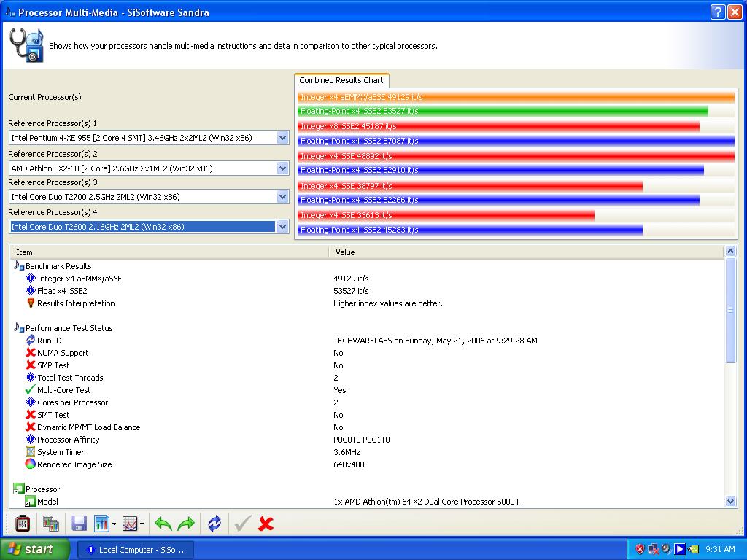This screenshot has height=560, width=747.
Task: Open the line graph icon's dropdown arrow
Action: 142,524
